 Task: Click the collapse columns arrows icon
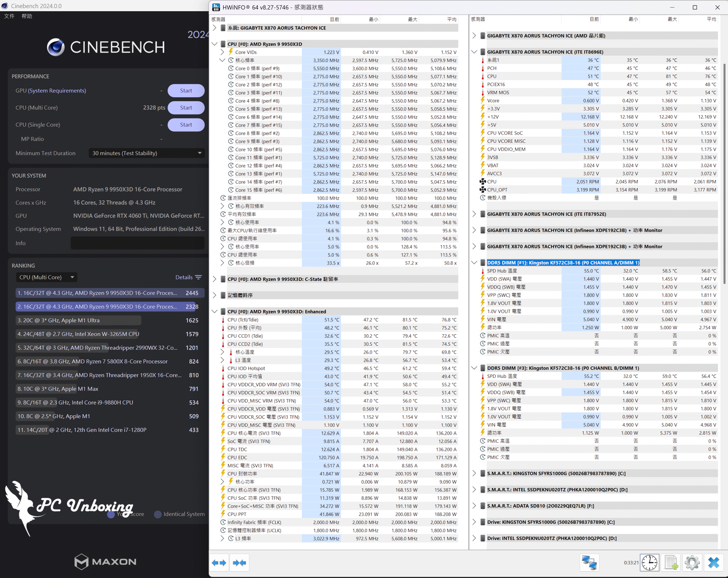point(239,562)
